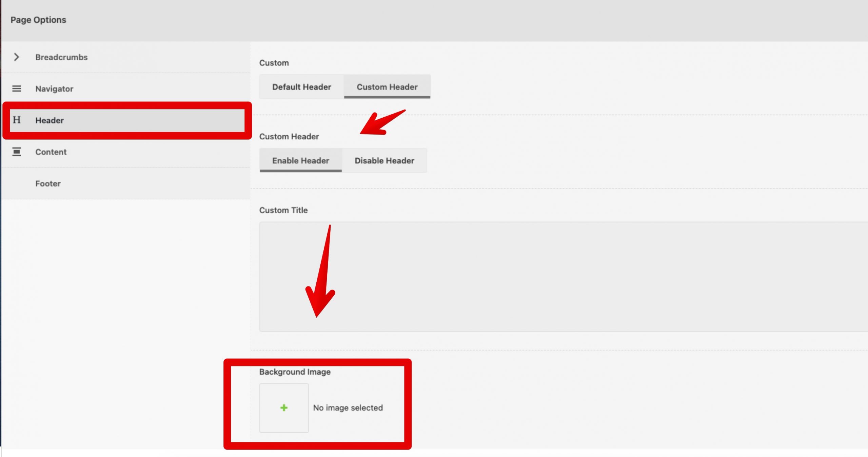Enable the Header using Enable Header button
The height and width of the screenshot is (457, 868).
pyautogui.click(x=301, y=161)
